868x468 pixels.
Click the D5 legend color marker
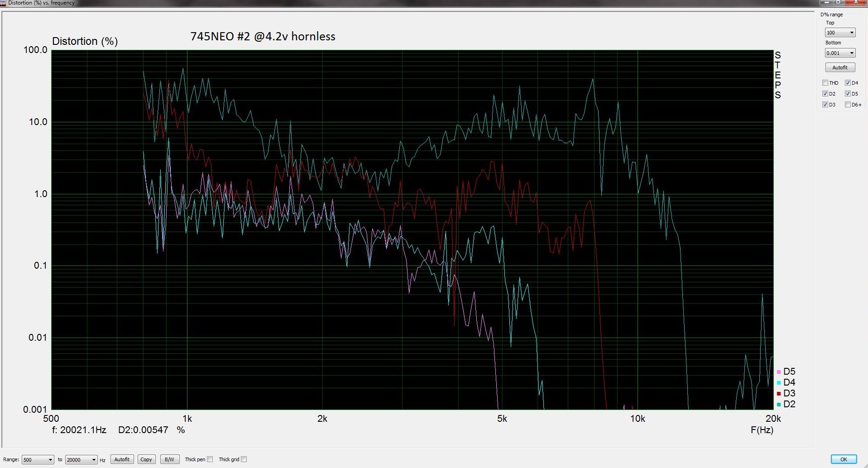778,372
